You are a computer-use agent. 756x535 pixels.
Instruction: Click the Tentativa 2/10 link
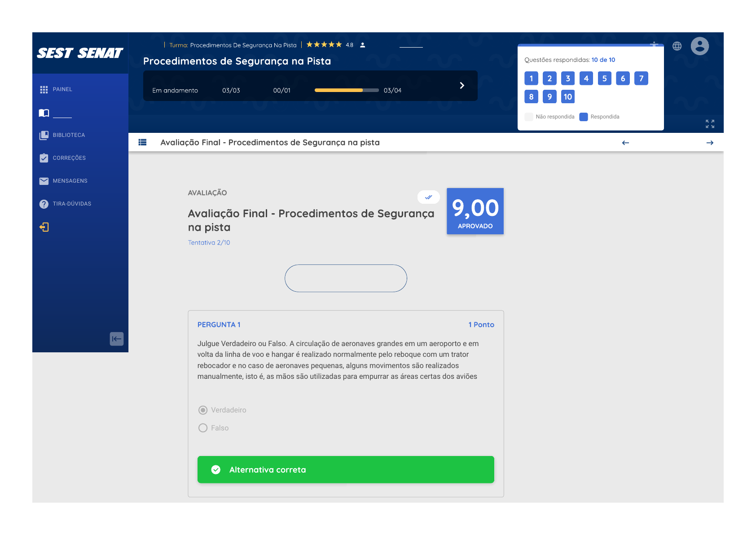[x=209, y=243]
